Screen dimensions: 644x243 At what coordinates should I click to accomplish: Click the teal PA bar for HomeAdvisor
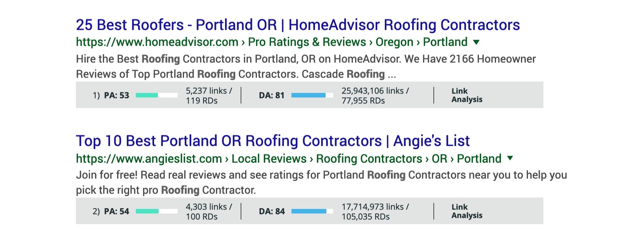click(x=156, y=96)
